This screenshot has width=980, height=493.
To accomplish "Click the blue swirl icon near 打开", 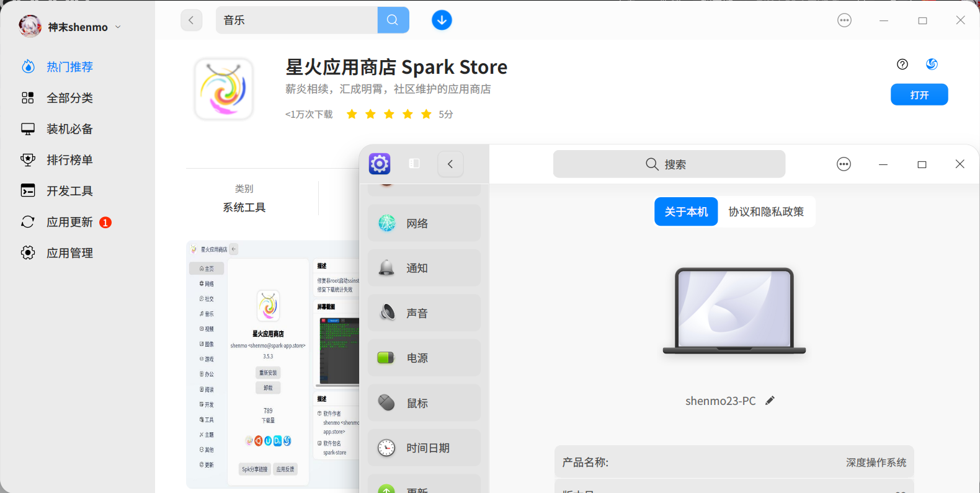I will (x=932, y=64).
